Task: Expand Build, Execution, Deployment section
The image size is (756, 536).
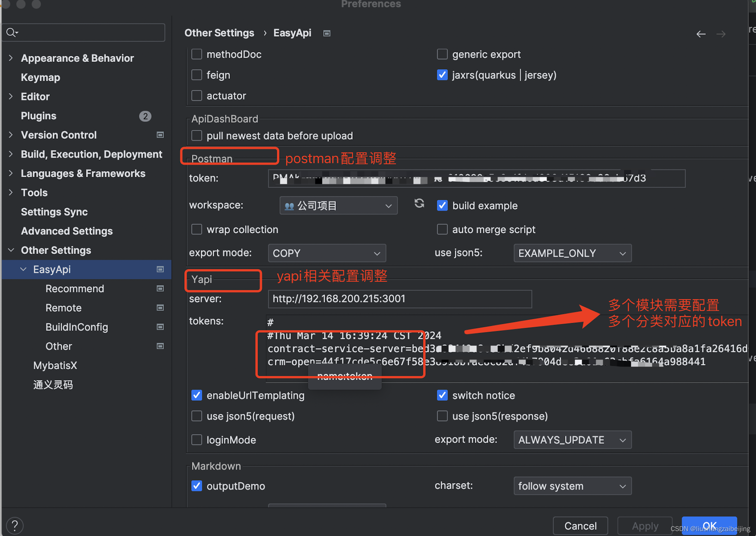Action: (11, 154)
